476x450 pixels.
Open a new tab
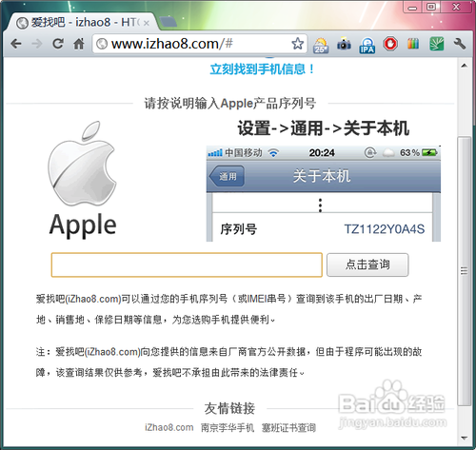(169, 22)
